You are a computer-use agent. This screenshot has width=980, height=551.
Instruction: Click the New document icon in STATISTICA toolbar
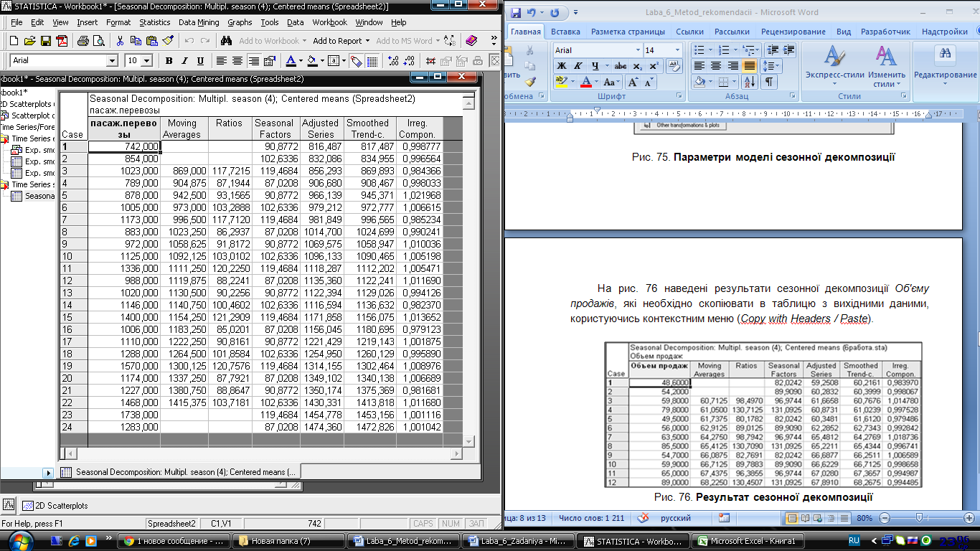(x=12, y=41)
